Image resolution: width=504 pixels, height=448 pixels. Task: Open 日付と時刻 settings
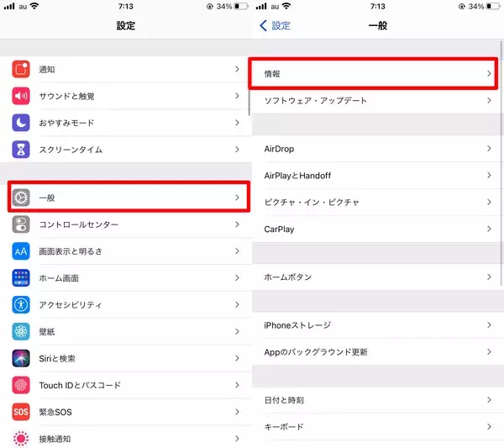(376, 400)
